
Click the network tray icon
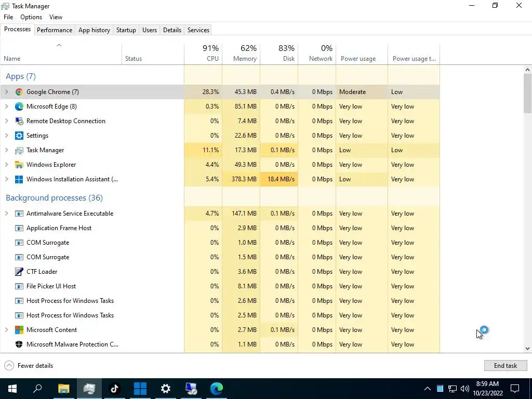point(453,389)
